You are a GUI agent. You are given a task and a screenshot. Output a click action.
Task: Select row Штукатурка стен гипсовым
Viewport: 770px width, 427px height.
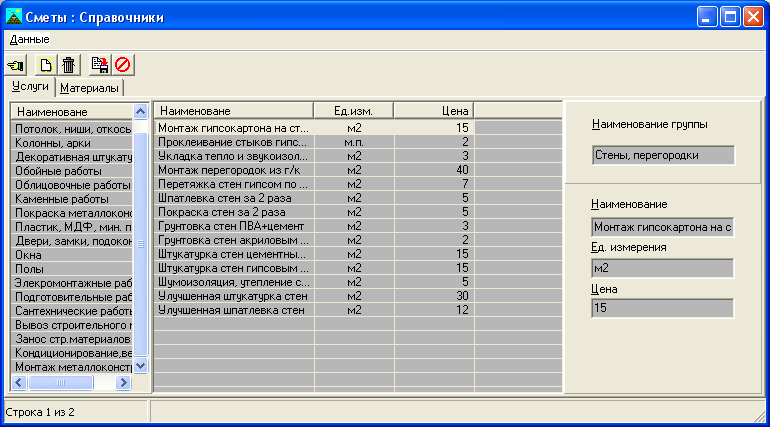[x=314, y=268]
